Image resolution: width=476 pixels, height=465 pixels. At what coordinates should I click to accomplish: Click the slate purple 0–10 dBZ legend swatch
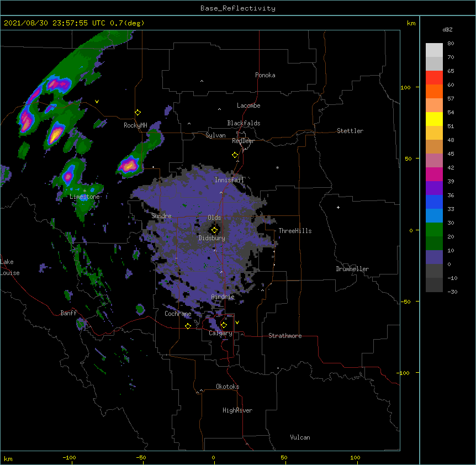click(434, 257)
